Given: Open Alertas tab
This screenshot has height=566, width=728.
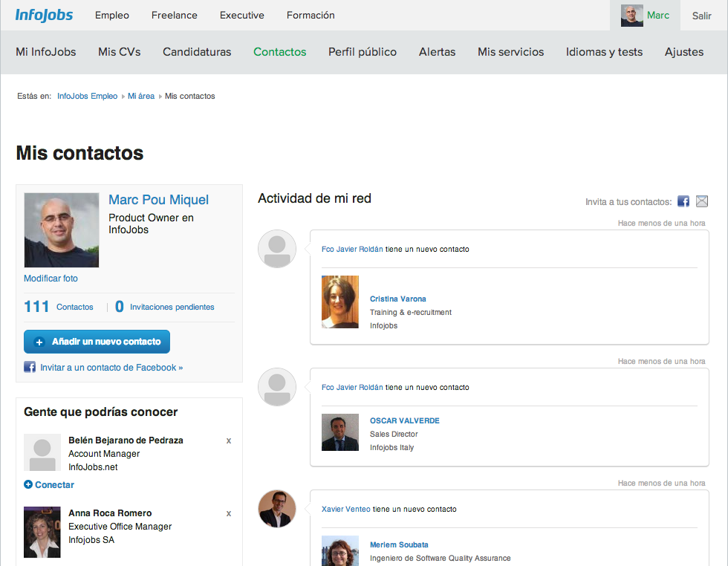Looking at the screenshot, I should click(x=437, y=52).
